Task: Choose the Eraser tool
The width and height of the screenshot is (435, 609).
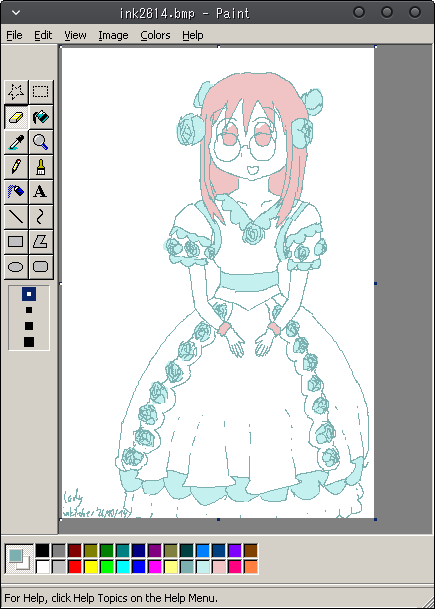Action: click(16, 117)
